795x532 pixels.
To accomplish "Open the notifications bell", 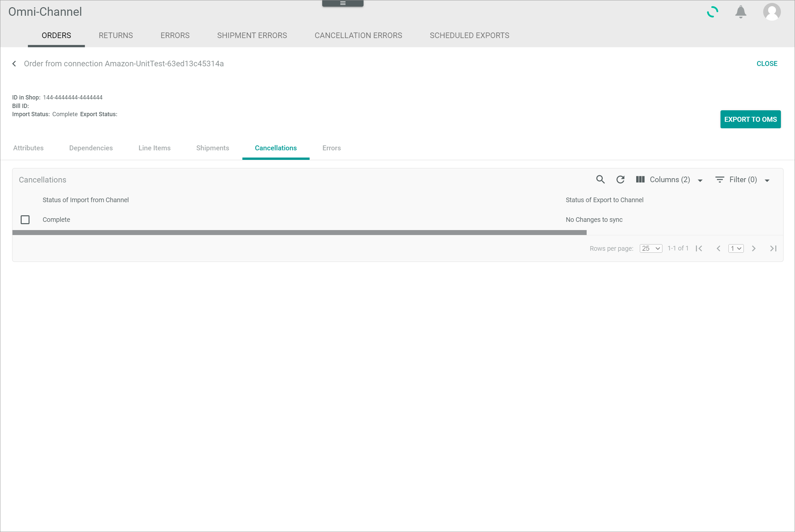I will tap(741, 12).
